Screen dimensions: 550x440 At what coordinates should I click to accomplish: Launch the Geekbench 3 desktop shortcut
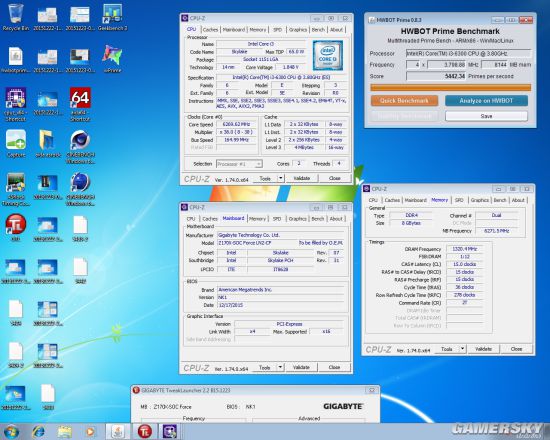112,17
